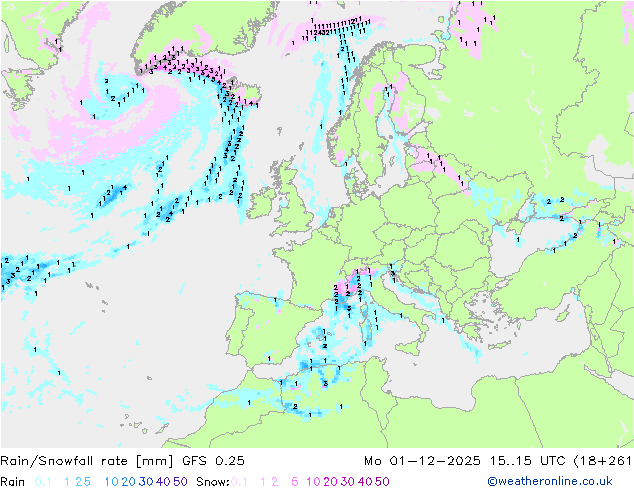The image size is (634, 490).
Task: Select the Rain 40 legend value
Action: 163,482
